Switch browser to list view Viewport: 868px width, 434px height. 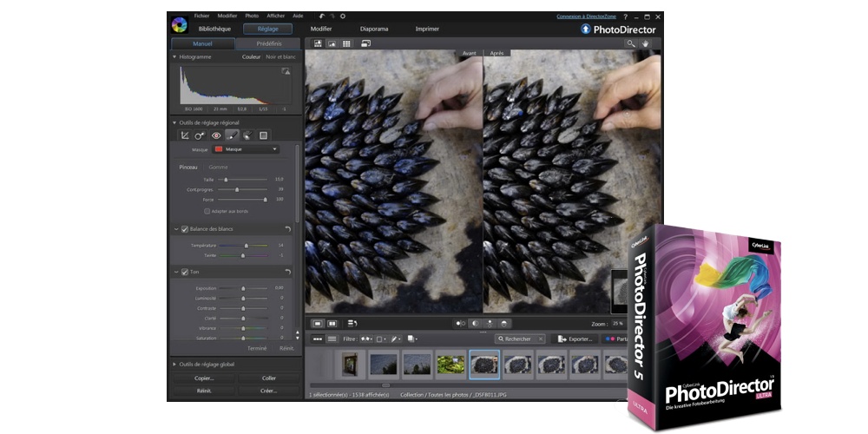click(x=332, y=339)
